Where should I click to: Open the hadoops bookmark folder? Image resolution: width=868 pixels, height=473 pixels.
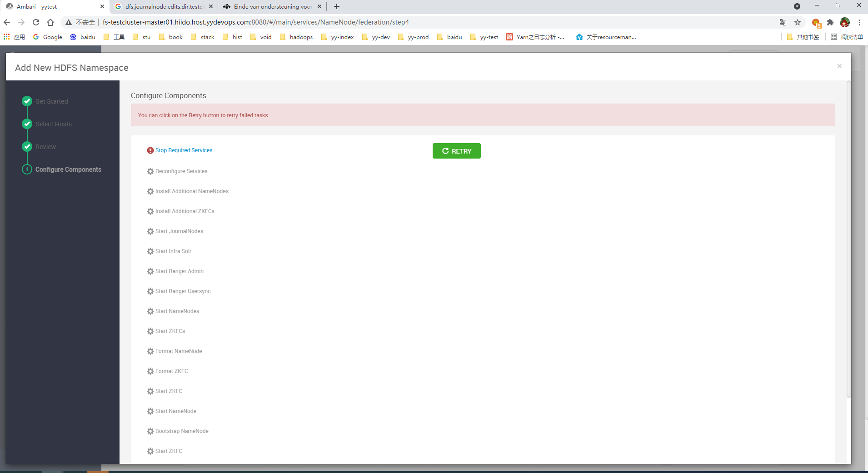[x=296, y=37]
